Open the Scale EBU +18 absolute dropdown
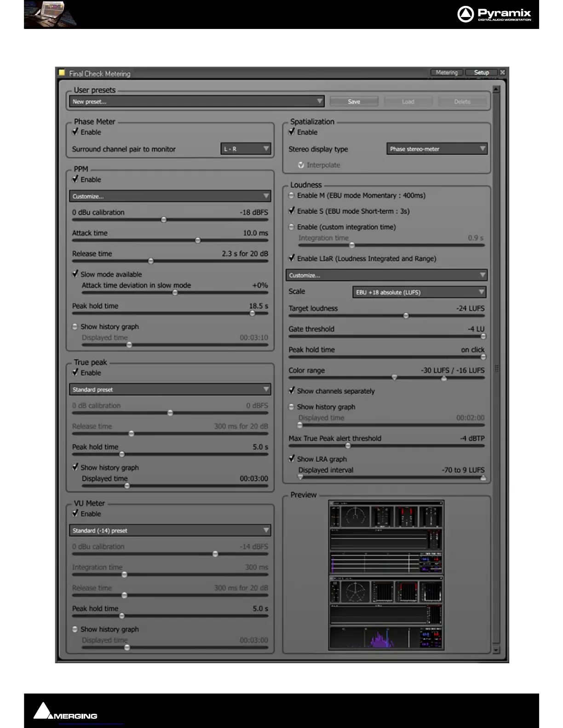This screenshot has height=728, width=563. click(419, 292)
